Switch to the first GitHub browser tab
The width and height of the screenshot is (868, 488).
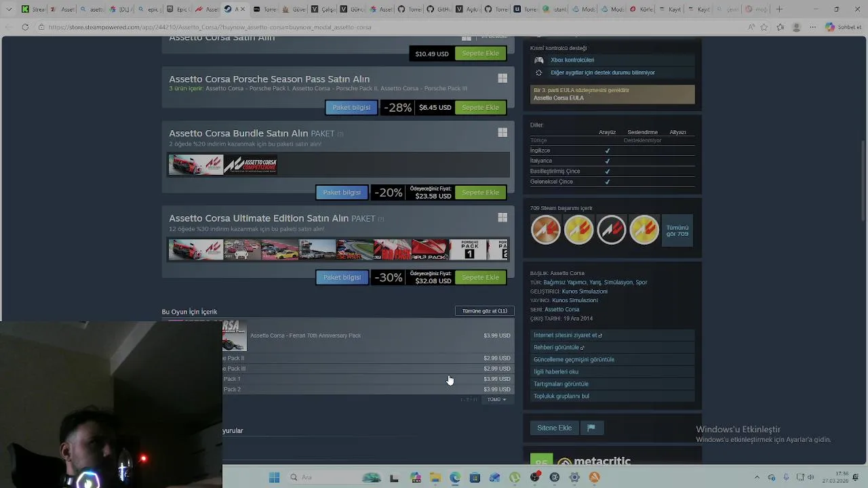pyautogui.click(x=409, y=9)
